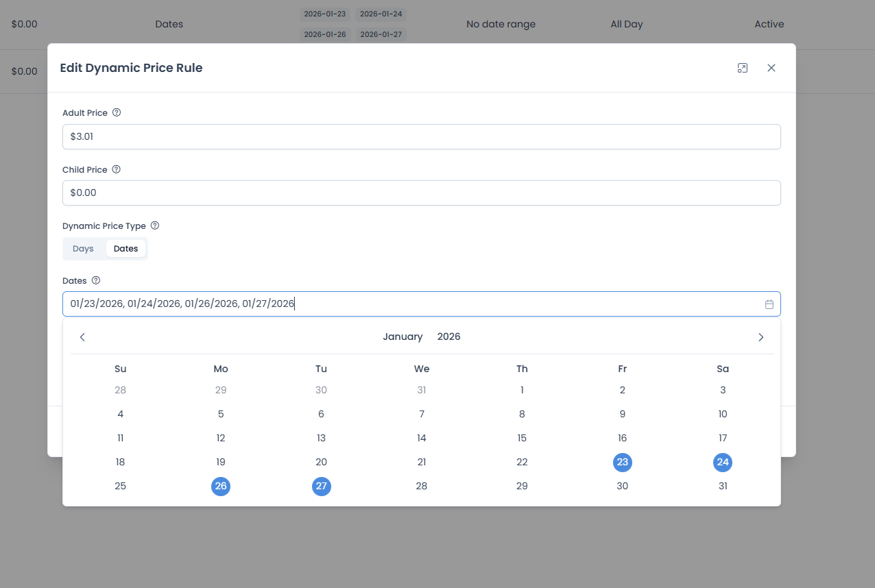
Task: Select January 20 in calendar
Action: 322,463
